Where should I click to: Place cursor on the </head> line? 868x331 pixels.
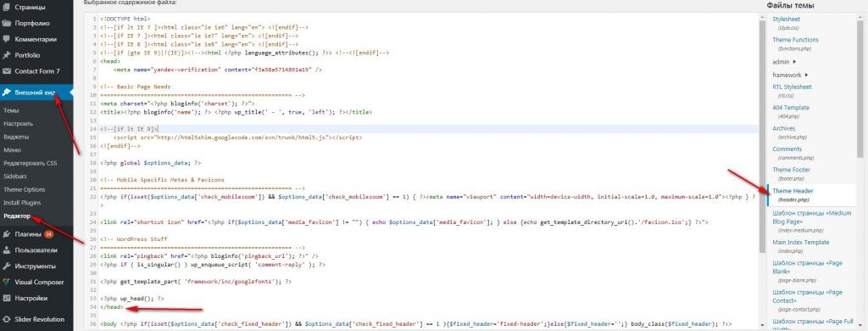point(113,307)
